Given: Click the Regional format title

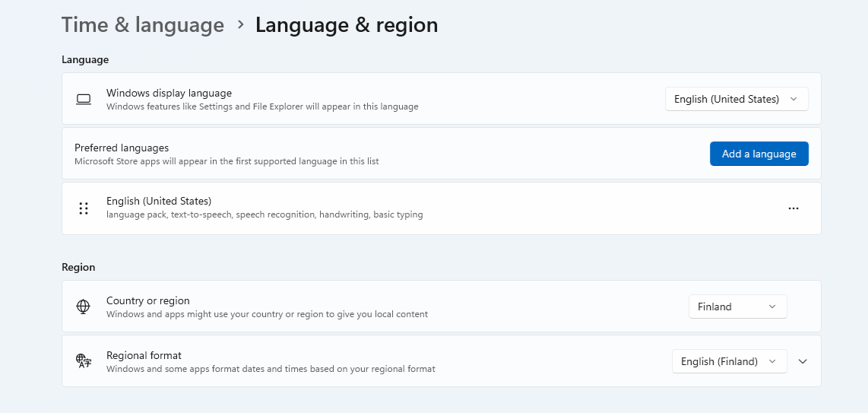Looking at the screenshot, I should (x=144, y=355).
